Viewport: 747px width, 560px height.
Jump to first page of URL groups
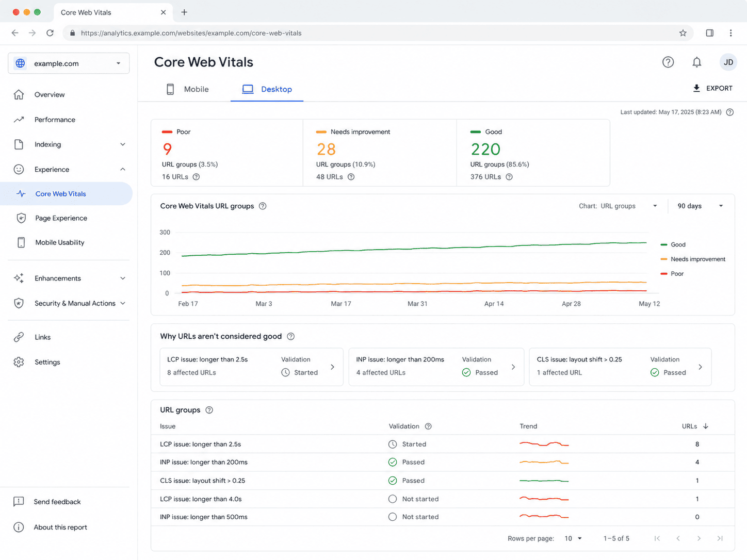657,538
